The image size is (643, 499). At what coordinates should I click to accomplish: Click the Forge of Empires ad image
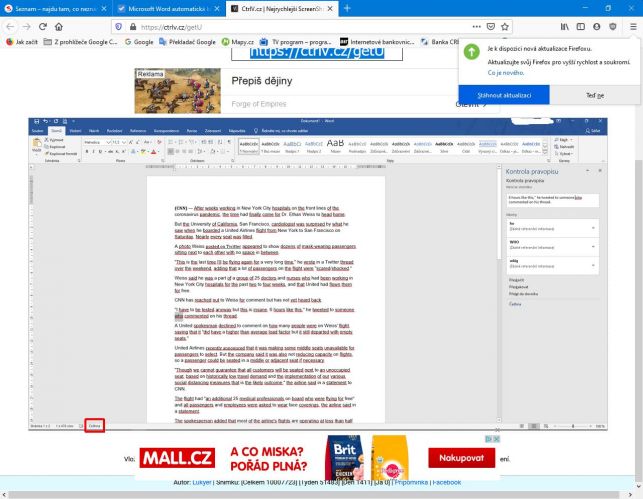(178, 91)
